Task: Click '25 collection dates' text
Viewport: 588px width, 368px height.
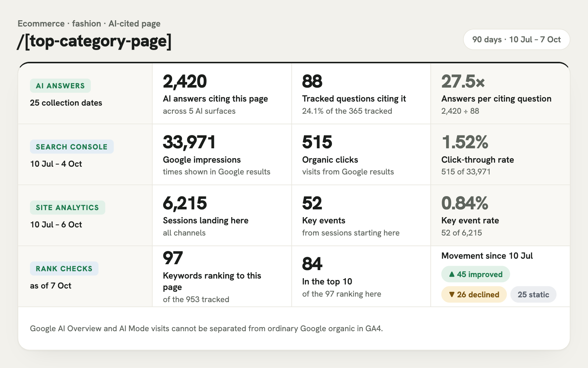Action: [66, 103]
